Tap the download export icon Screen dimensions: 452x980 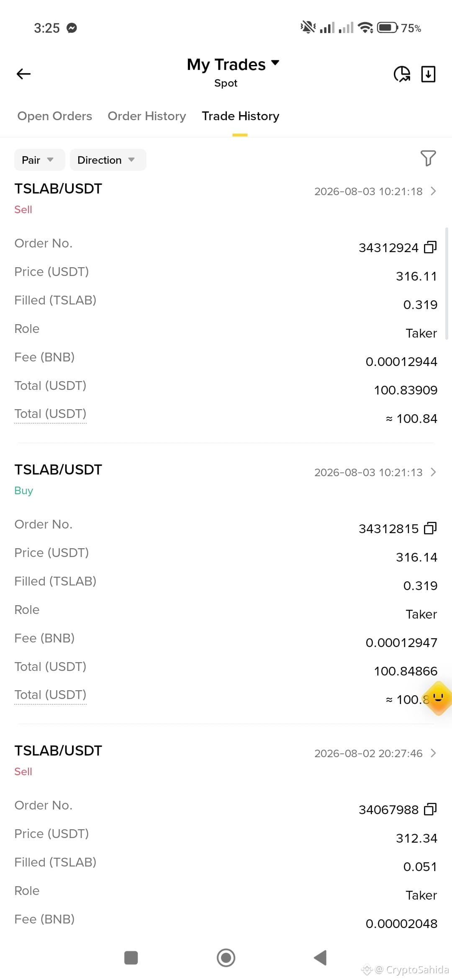428,74
